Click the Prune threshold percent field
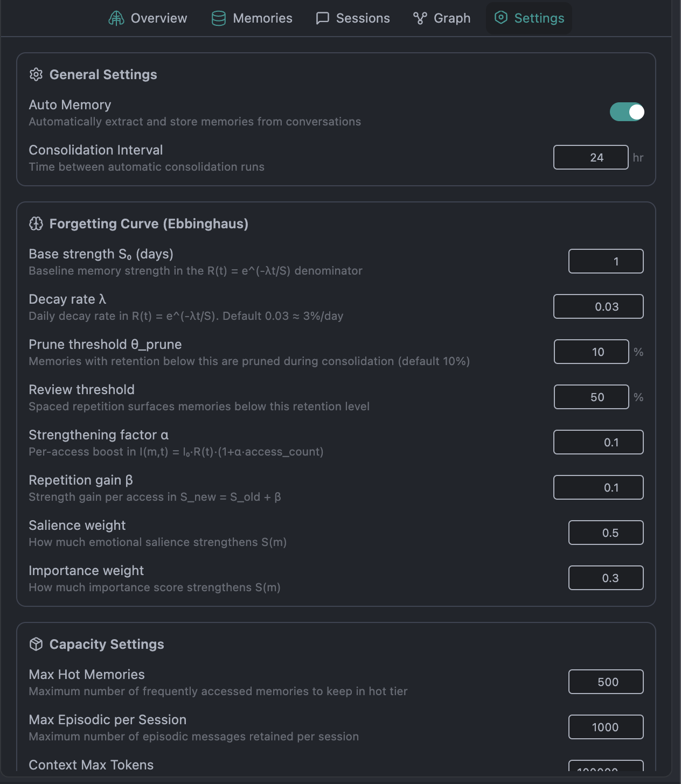Screen dimensions: 681x784 592,352
